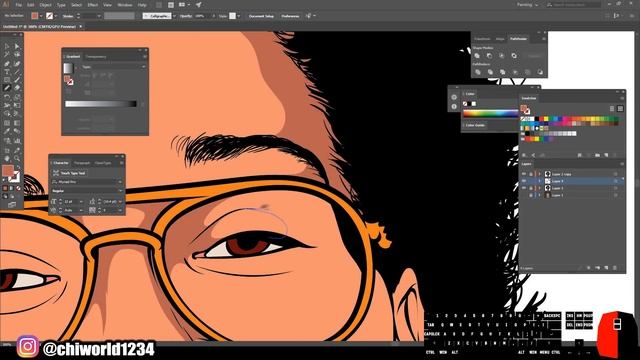
Task: Click the Touch Type Tool button
Action: [x=69, y=173]
